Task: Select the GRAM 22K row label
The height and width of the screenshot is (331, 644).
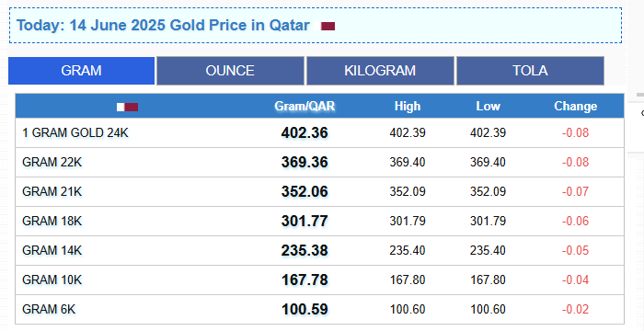Action: click(52, 162)
